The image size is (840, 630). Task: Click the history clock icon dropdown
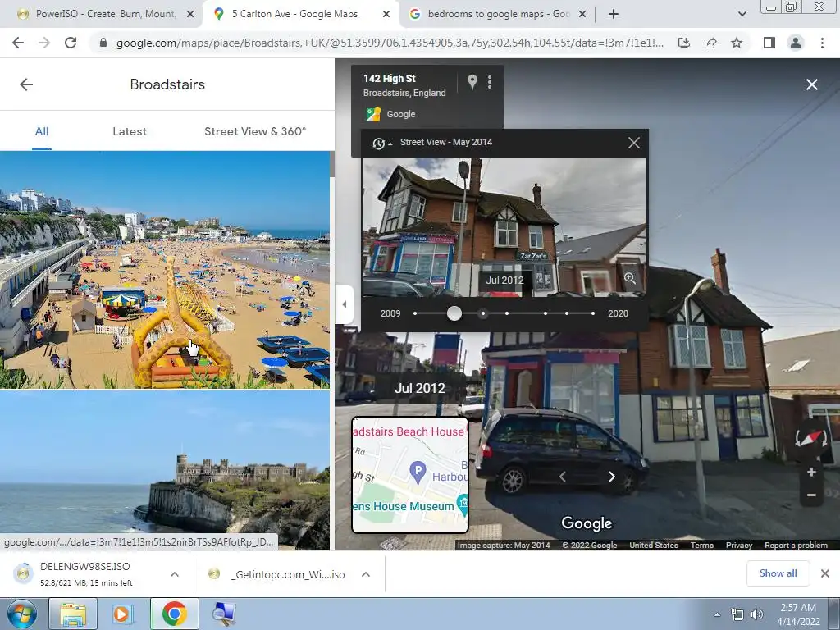(382, 143)
